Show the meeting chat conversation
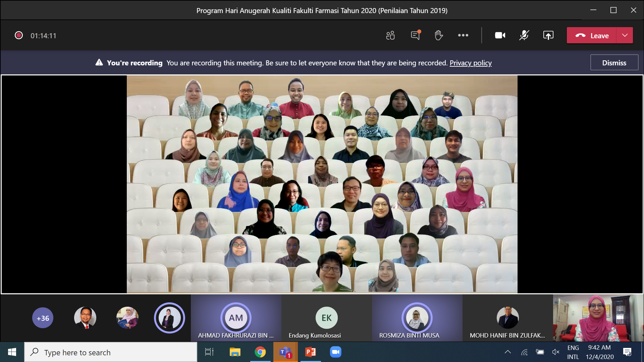Viewport: 644px width, 362px height. [415, 36]
